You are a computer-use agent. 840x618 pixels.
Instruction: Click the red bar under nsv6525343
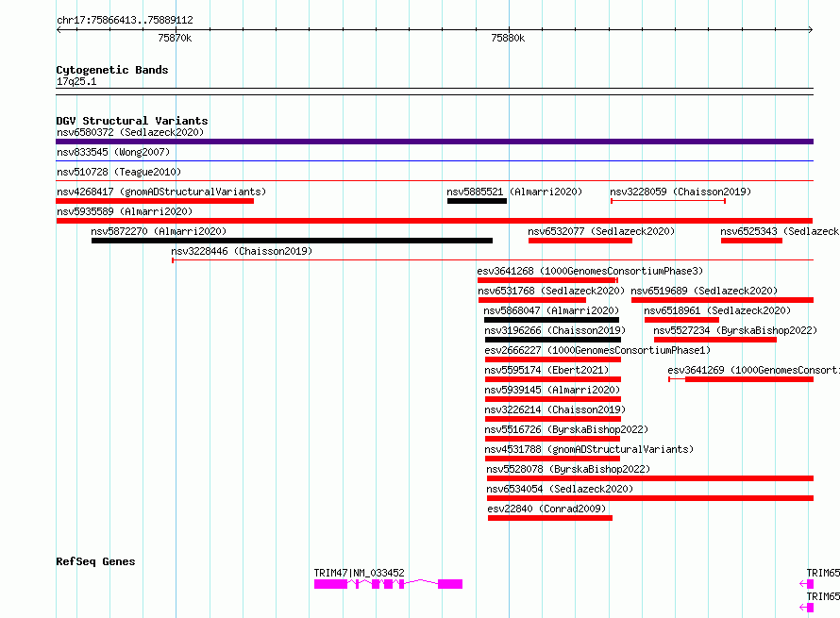751,241
